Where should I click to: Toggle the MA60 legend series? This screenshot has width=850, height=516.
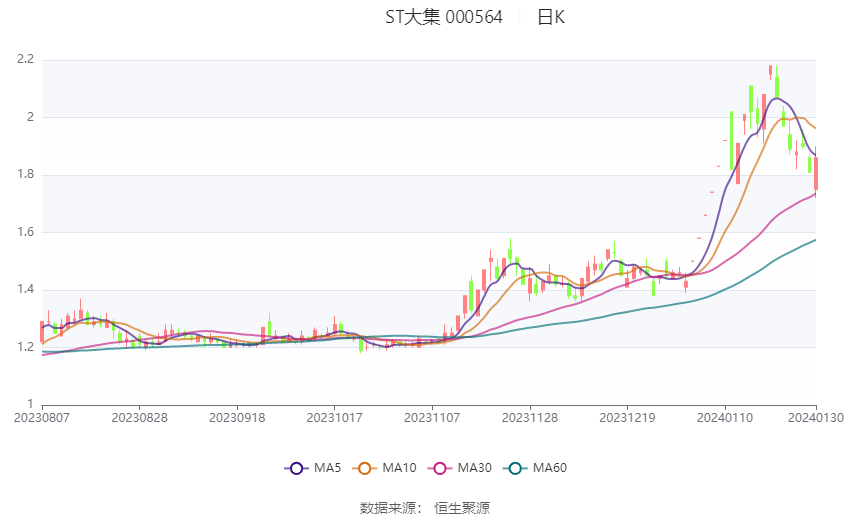(535, 468)
